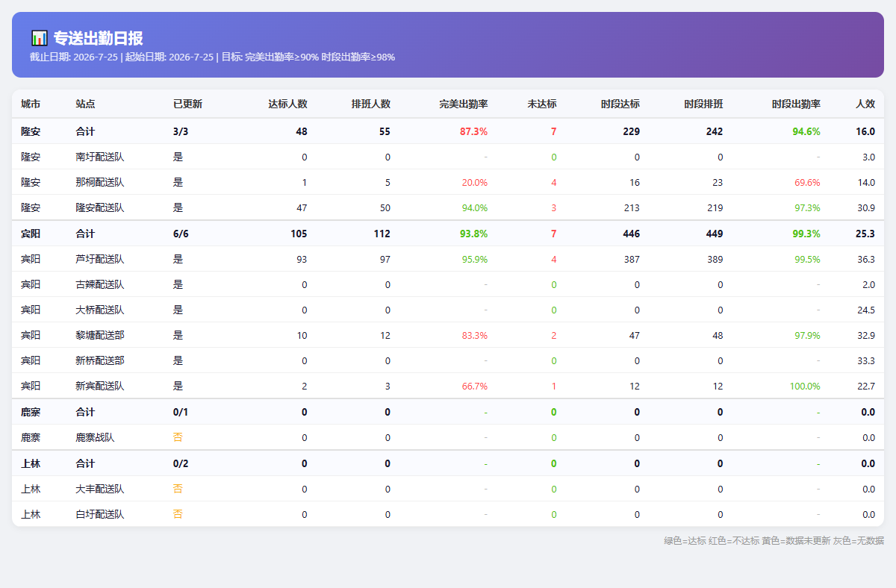The width and height of the screenshot is (896, 588).
Task: Click the red 83.3% value for 黎塘配送部
Action: coord(475,335)
